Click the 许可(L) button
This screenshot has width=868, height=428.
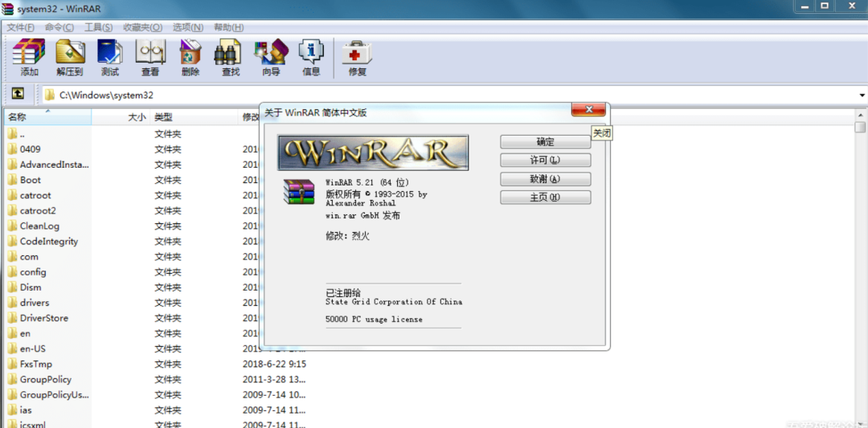(545, 161)
